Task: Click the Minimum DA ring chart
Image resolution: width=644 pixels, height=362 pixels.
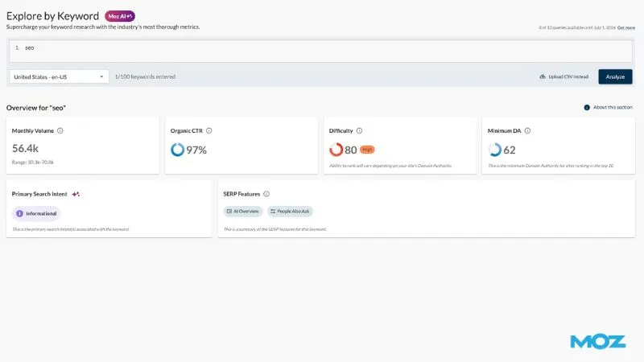Action: (494, 150)
